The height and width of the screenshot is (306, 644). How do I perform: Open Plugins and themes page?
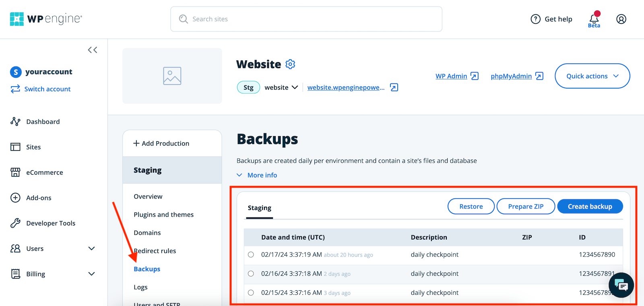[x=164, y=215]
